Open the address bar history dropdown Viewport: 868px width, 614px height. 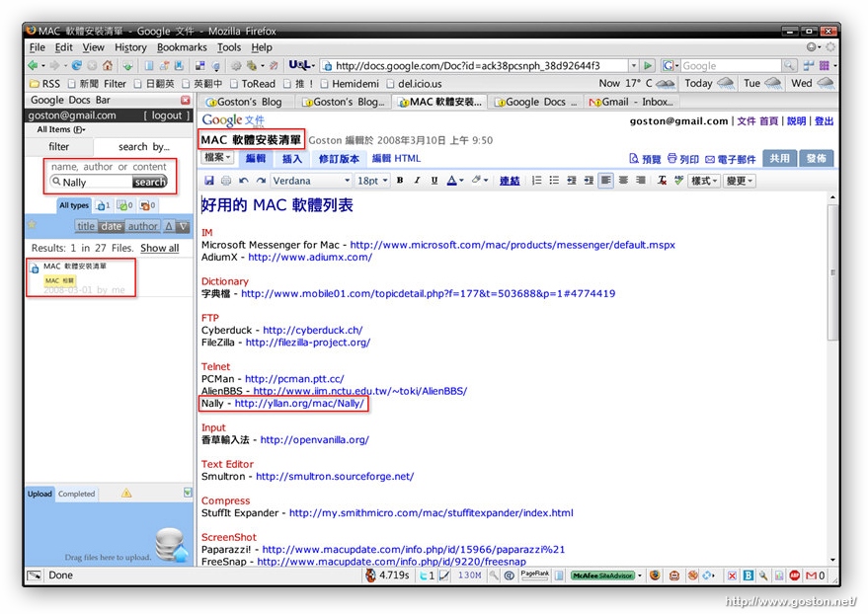tap(634, 66)
